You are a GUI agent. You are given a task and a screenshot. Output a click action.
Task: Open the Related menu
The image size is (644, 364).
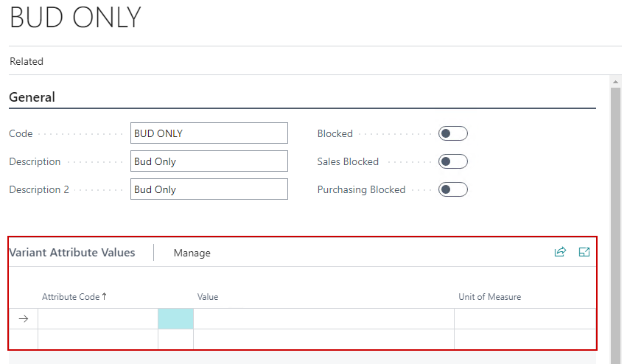point(27,62)
